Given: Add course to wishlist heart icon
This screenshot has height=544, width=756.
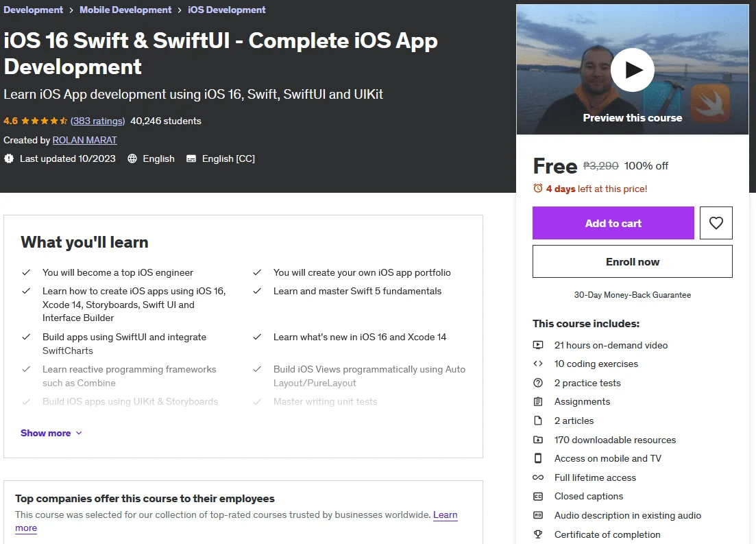Looking at the screenshot, I should click(x=716, y=223).
